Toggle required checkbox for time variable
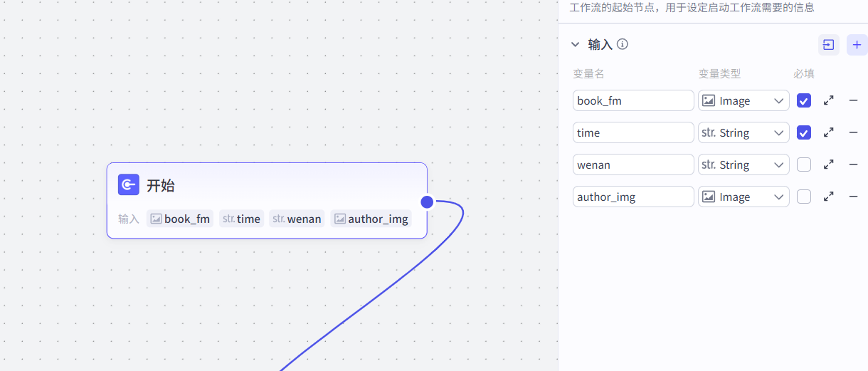Viewport: 868px width, 371px height. tap(804, 132)
